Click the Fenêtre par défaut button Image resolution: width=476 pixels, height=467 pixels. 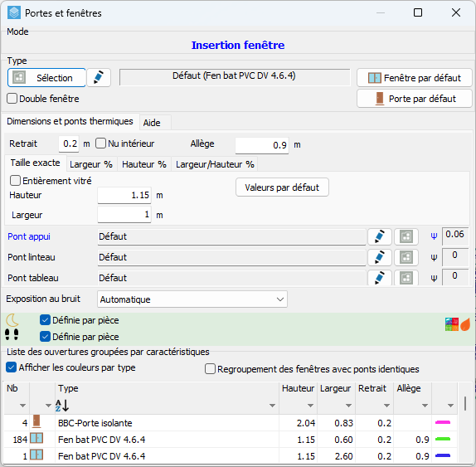pos(415,78)
